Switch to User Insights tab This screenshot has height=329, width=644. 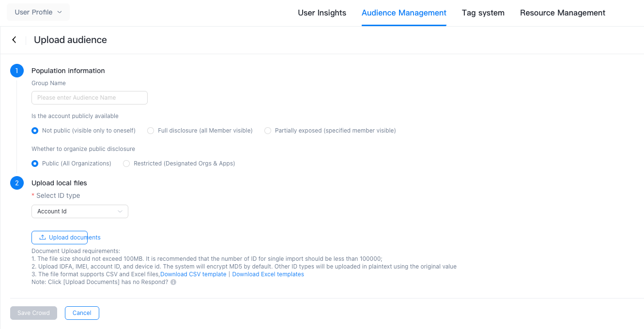pyautogui.click(x=322, y=13)
